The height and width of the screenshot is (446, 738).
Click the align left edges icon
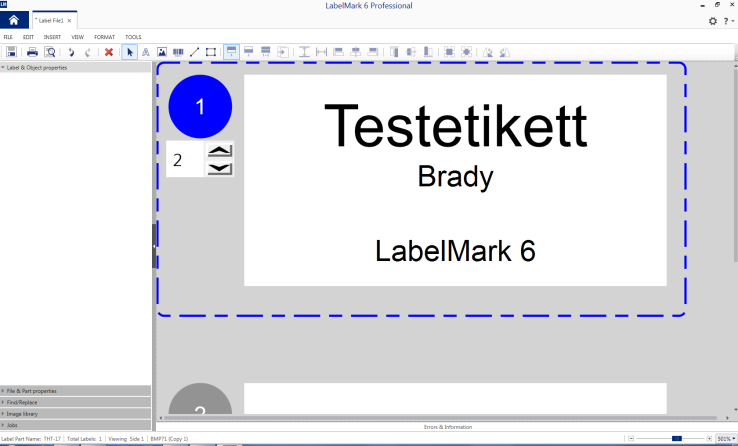click(338, 52)
